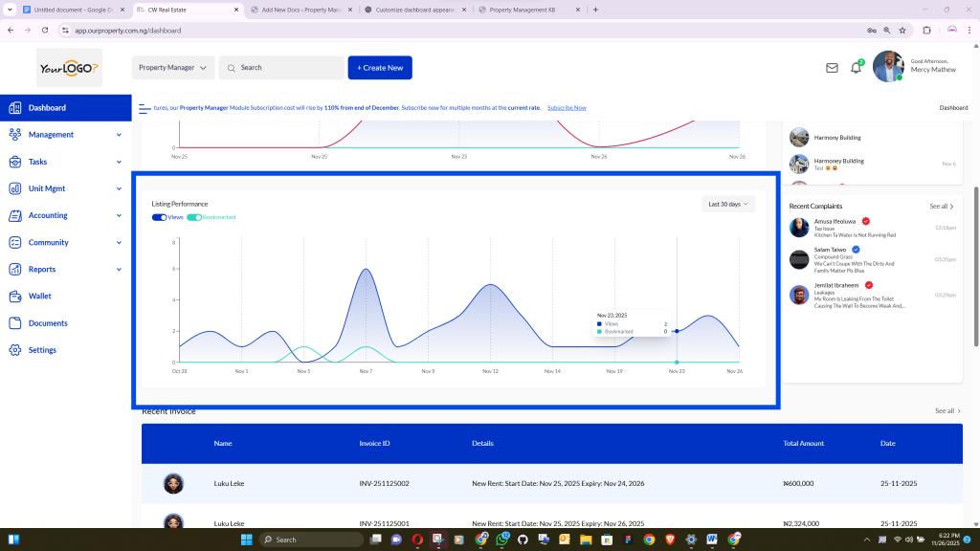
Task: Click the Subscribe Now link
Action: coord(567,108)
